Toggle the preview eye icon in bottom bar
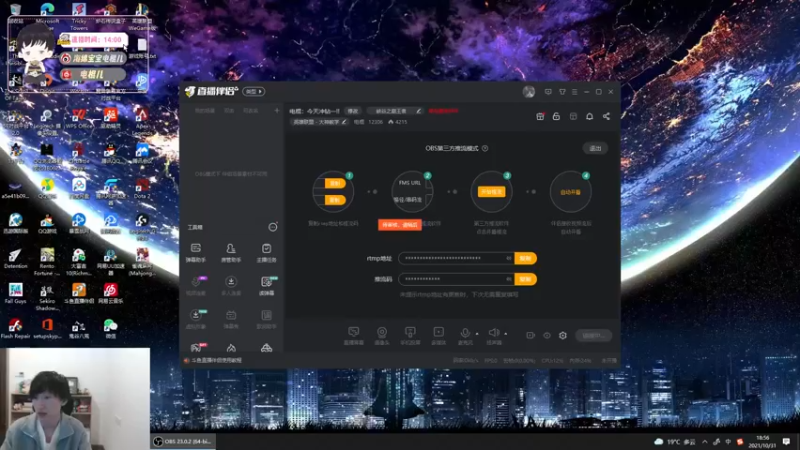The image size is (800, 450). pyautogui.click(x=547, y=335)
